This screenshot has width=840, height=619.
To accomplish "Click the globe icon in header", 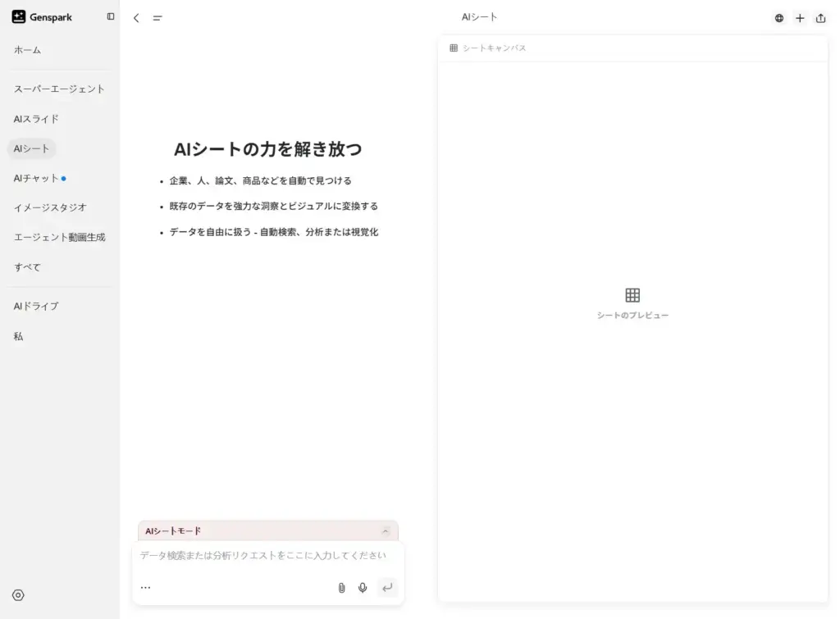I will click(779, 18).
